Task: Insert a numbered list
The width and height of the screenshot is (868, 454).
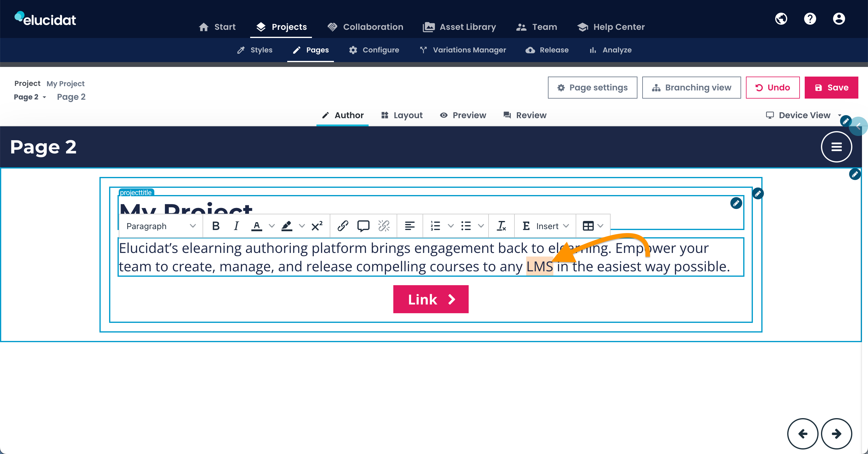Action: click(x=435, y=226)
